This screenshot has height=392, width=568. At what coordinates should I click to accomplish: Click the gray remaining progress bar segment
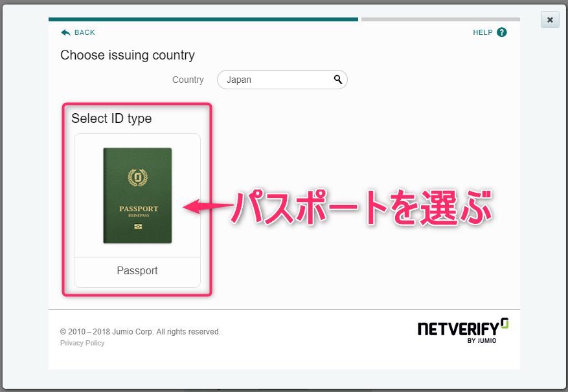[440, 19]
